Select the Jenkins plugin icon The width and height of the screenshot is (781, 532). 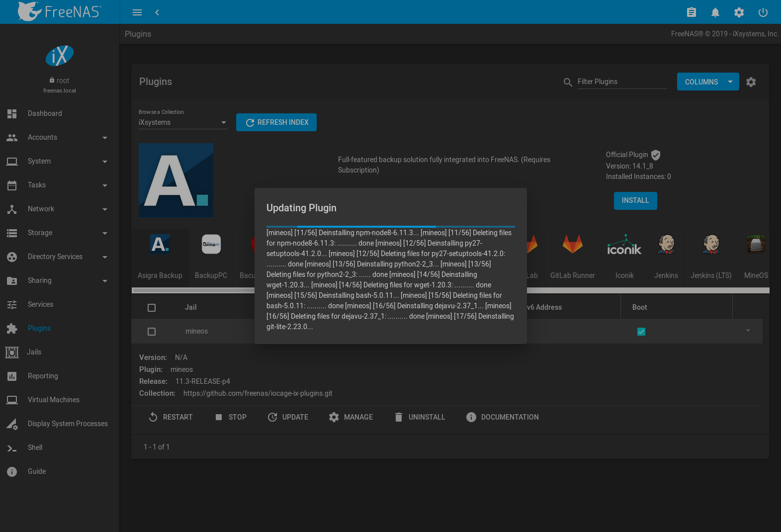[666, 244]
